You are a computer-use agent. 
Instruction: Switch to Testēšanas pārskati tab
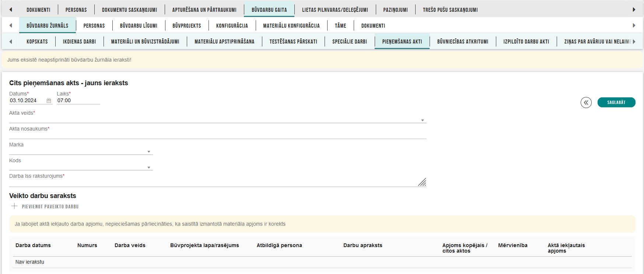coord(293,41)
